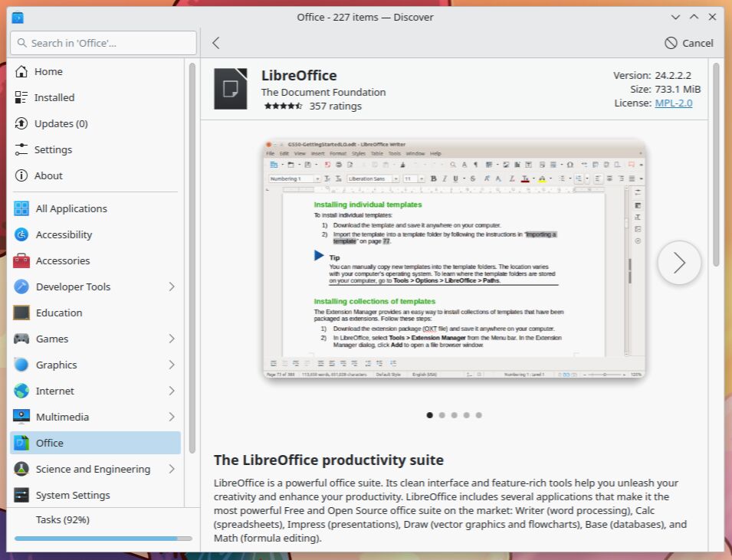Expand Games subcategories chevron
Viewport: 732px width, 560px height.
tap(172, 339)
